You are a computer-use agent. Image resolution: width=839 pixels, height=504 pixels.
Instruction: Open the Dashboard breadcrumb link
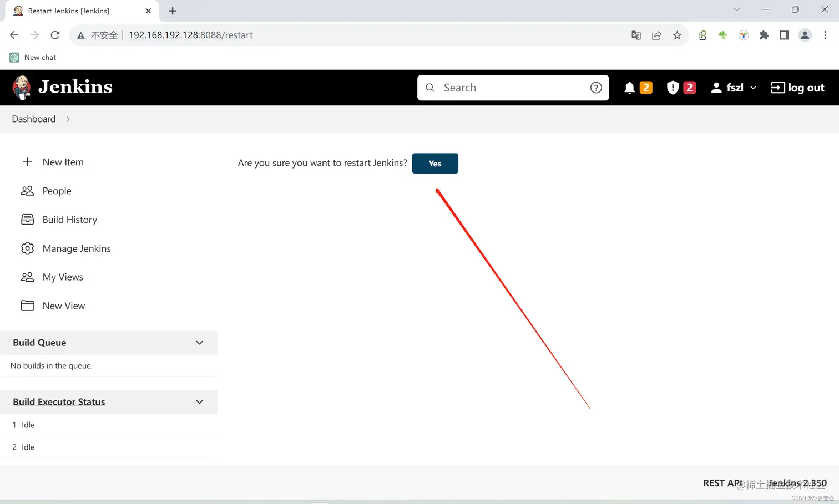tap(34, 119)
